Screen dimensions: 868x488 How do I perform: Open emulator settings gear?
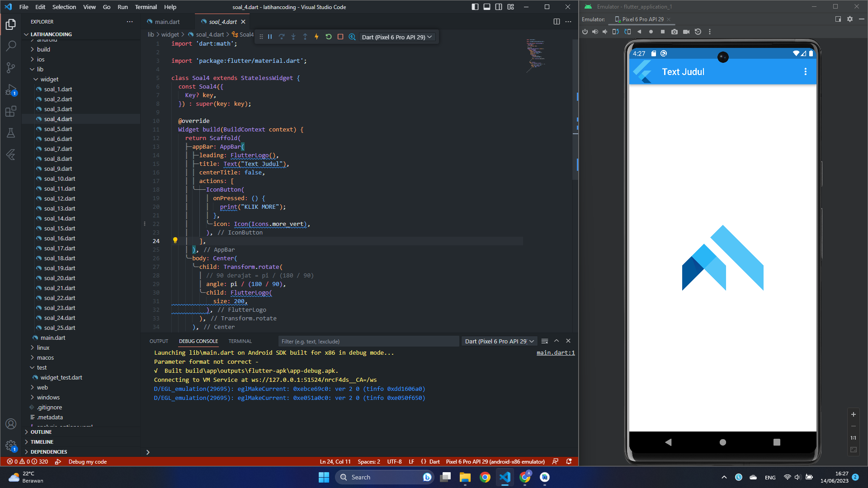coord(850,19)
